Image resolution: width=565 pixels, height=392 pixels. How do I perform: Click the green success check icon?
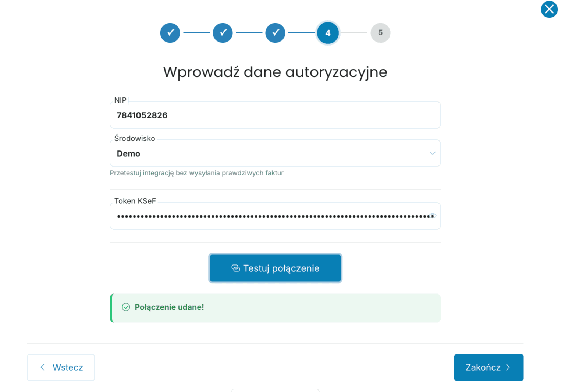[x=126, y=307]
